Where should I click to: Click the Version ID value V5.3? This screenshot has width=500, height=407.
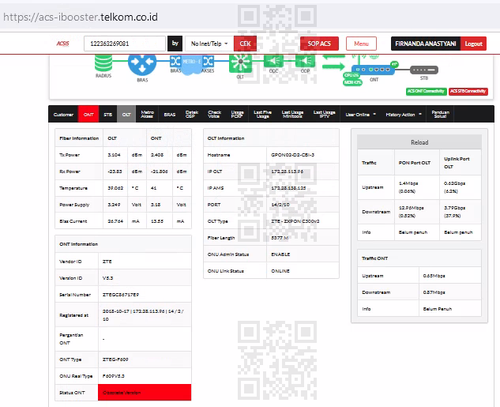[x=108, y=278]
